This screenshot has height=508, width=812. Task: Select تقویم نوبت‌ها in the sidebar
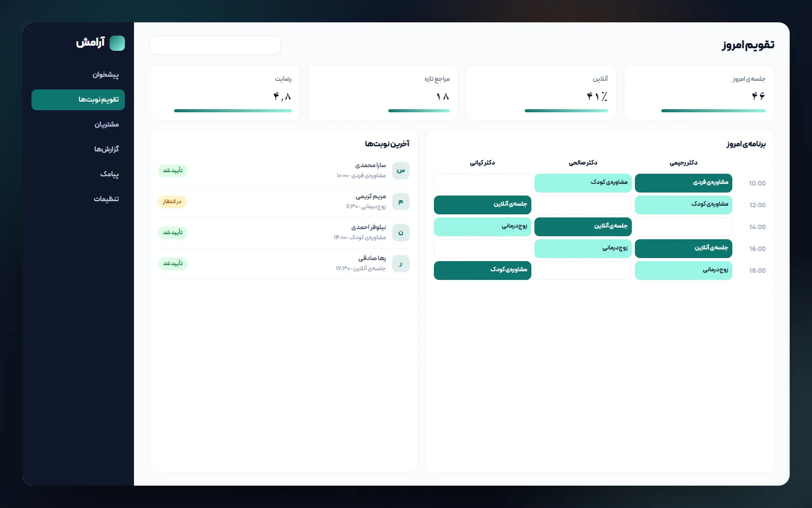[x=78, y=100]
